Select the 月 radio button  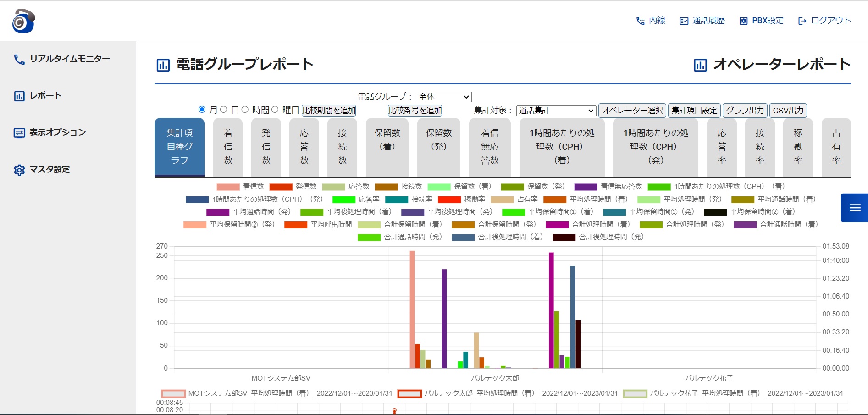click(x=202, y=110)
